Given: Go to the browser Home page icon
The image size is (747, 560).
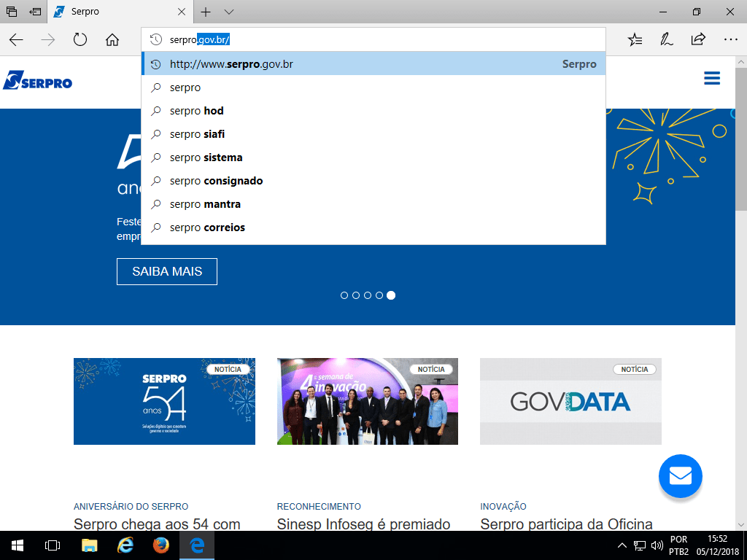Looking at the screenshot, I should (x=112, y=40).
